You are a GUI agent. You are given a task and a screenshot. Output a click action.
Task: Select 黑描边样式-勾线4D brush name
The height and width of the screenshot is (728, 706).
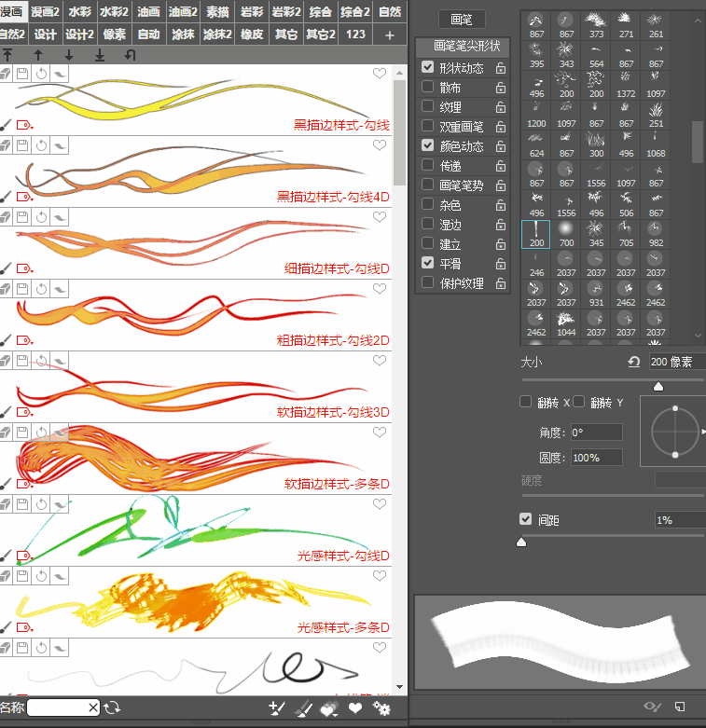coord(333,197)
